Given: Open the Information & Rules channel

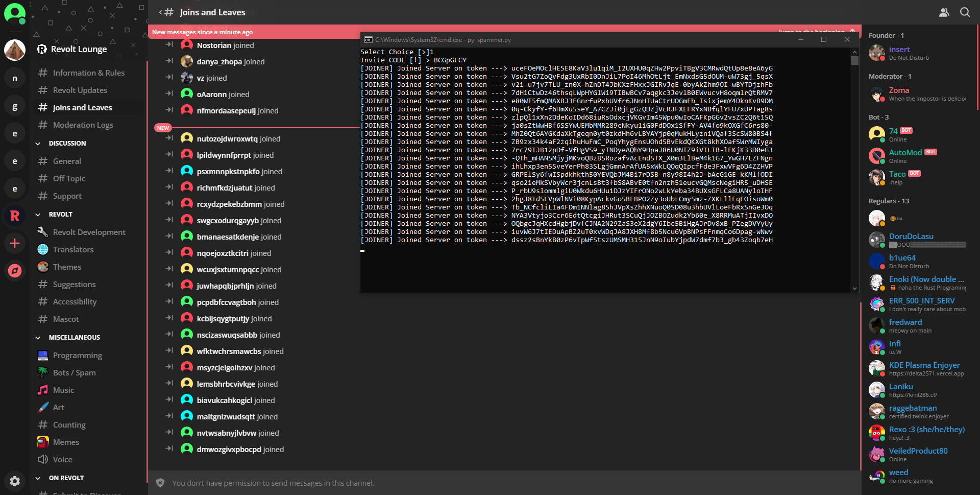Looking at the screenshot, I should pos(88,73).
